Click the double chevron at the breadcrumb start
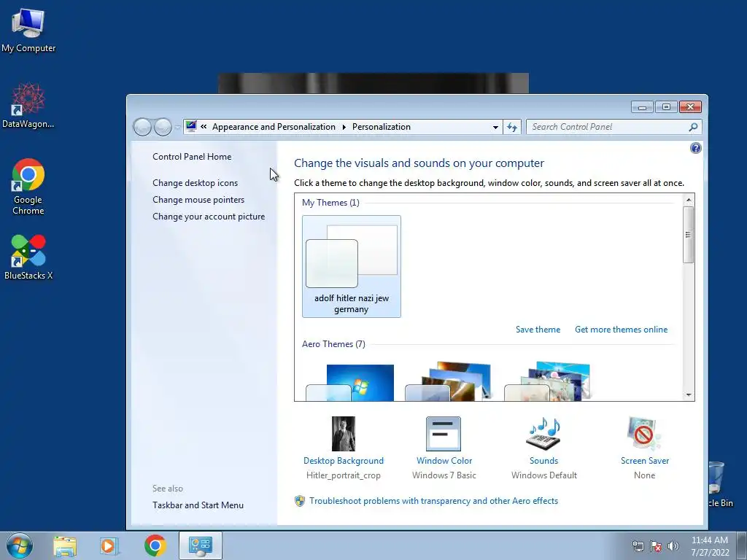The width and height of the screenshot is (747, 560). (x=204, y=127)
